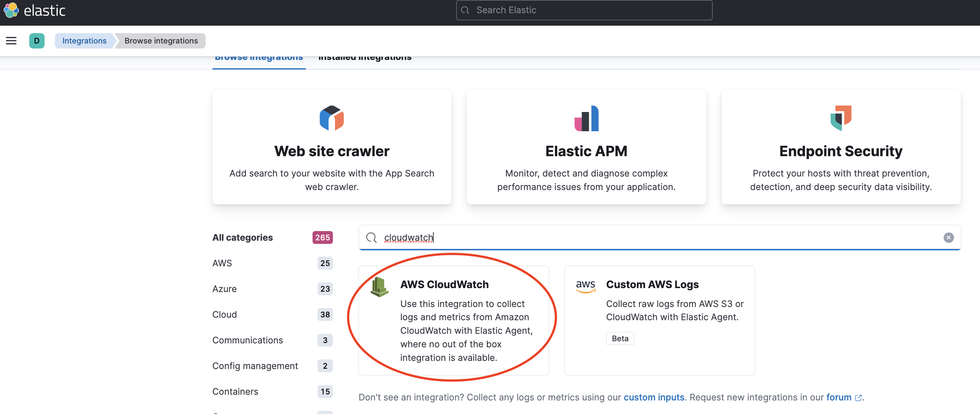Click the Elastic logo icon
Viewport: 980px width, 414px height.
[x=11, y=10]
